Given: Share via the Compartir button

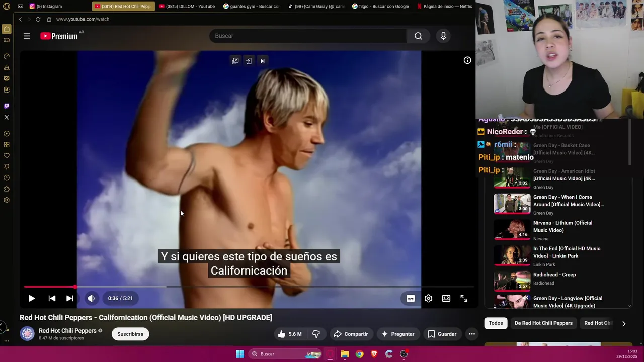Looking at the screenshot, I should coord(351,334).
